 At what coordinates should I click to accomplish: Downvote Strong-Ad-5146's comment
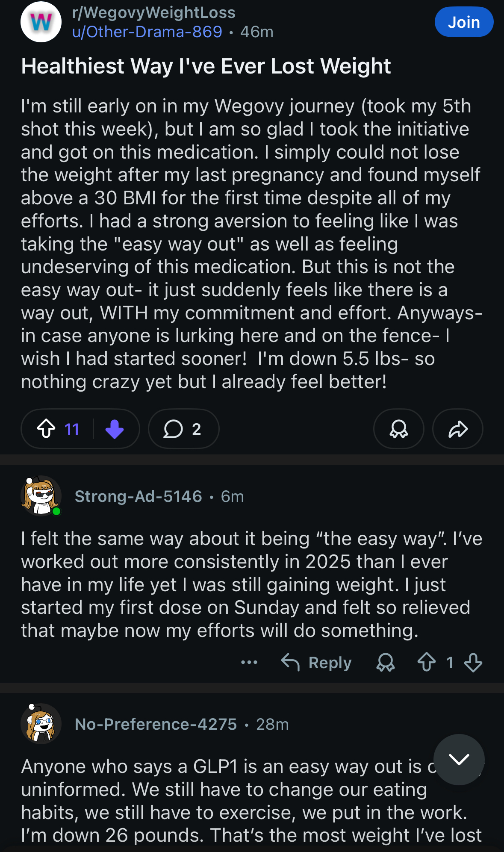(473, 663)
